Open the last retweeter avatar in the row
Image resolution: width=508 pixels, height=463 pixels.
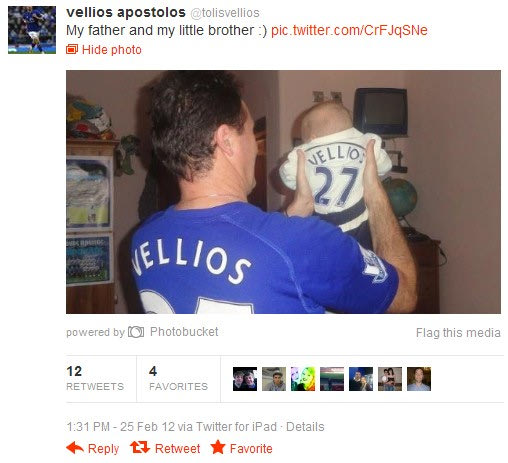coord(419,379)
